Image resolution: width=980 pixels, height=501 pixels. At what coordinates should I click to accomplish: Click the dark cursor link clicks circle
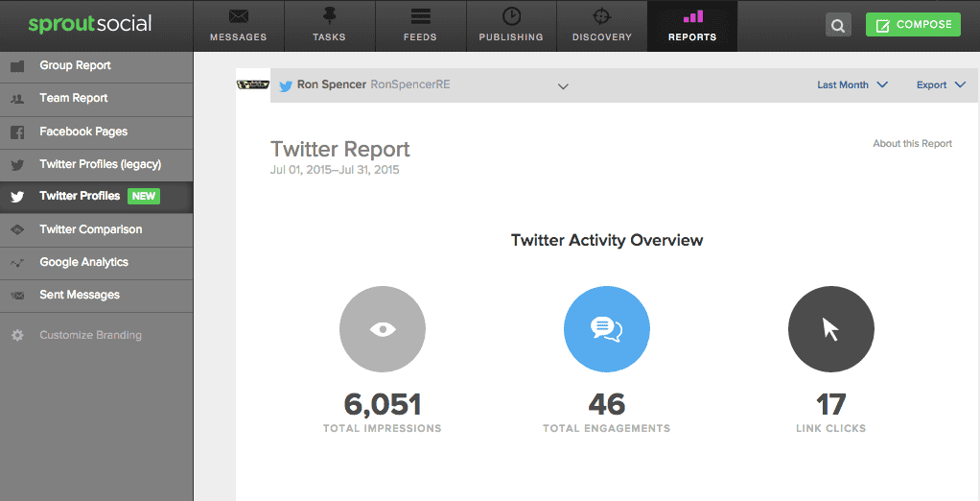click(831, 329)
